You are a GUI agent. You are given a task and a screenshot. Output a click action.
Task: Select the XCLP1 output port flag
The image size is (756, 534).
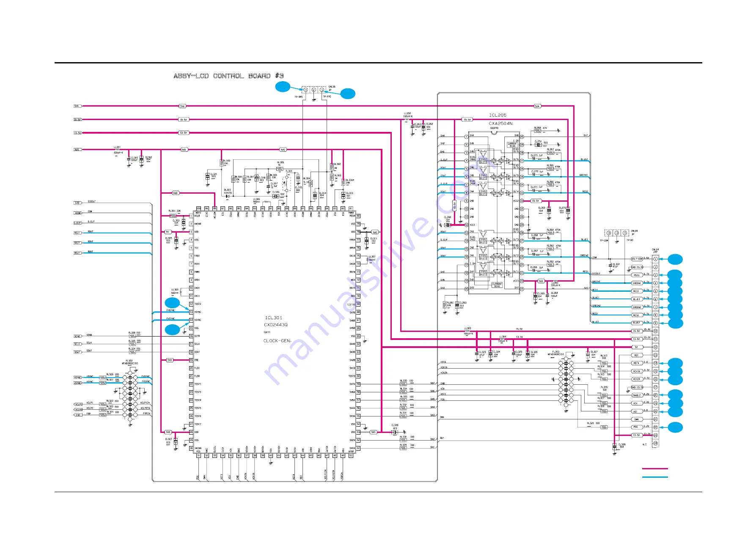coord(78,404)
